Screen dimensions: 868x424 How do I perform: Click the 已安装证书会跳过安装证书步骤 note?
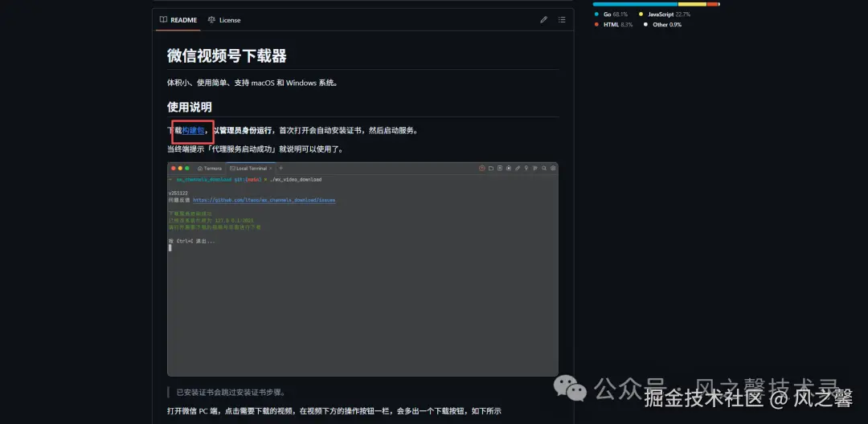tap(231, 393)
